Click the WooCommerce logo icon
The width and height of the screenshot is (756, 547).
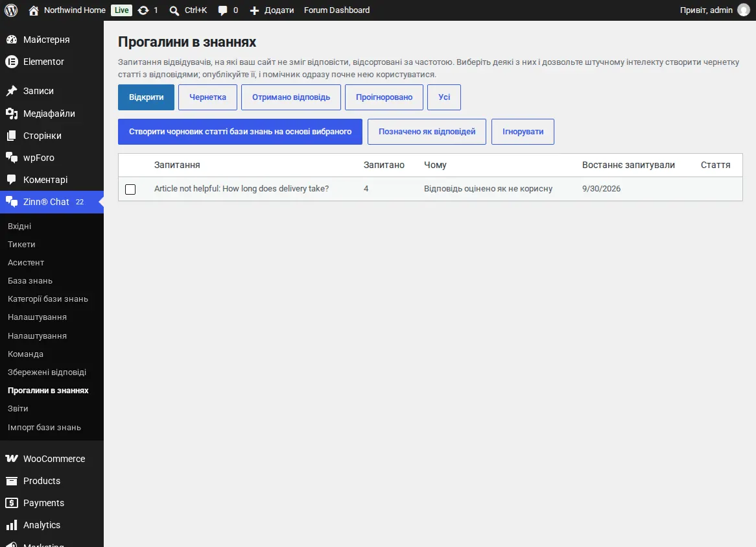(12, 459)
